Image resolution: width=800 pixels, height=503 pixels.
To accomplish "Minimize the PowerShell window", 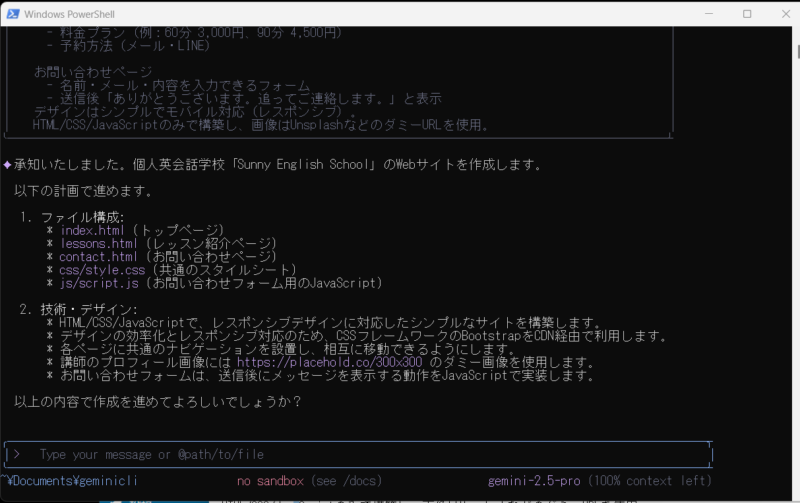I will (x=709, y=14).
